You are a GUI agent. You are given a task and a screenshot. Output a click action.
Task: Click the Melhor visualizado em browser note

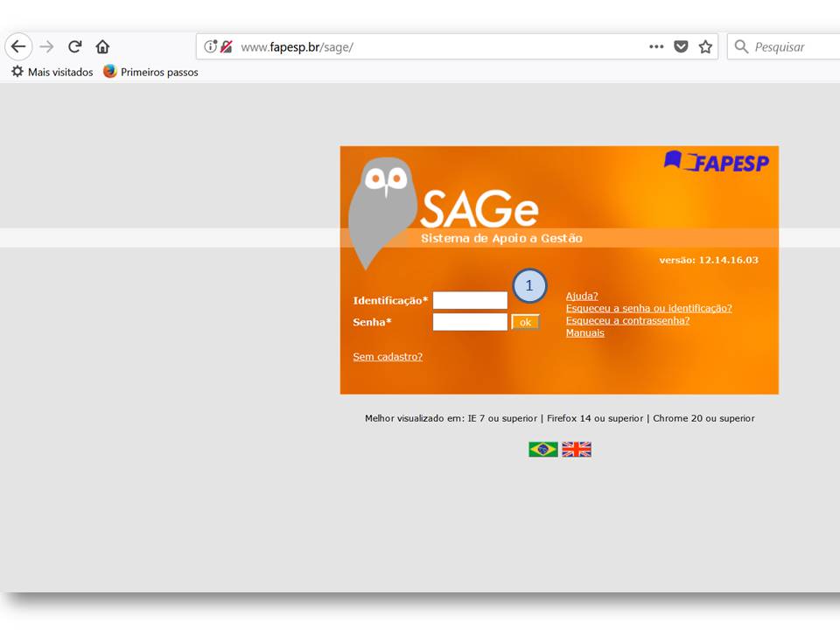click(x=560, y=418)
